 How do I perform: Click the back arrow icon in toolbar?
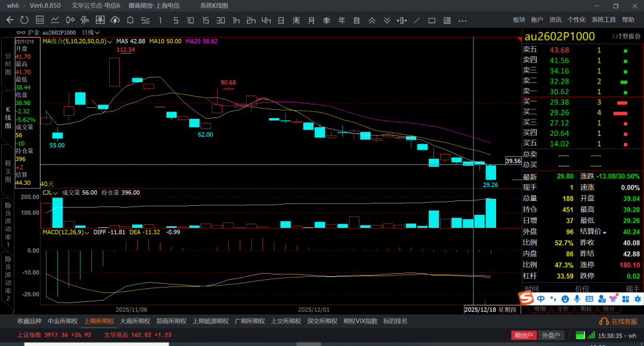10,20
